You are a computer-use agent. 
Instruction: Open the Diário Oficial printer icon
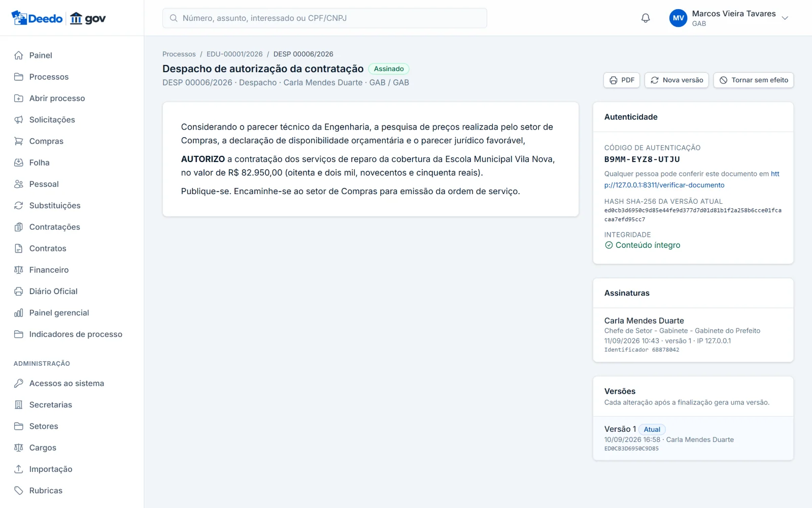pyautogui.click(x=19, y=291)
